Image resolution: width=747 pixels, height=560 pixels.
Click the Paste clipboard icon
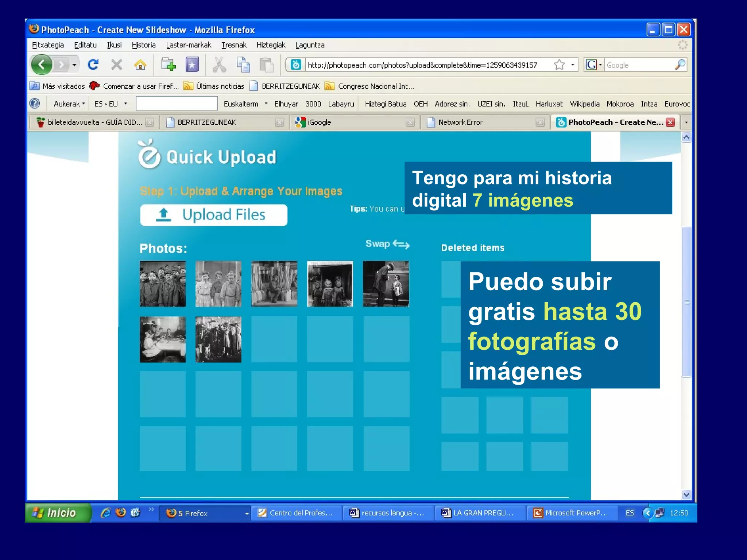(267, 65)
